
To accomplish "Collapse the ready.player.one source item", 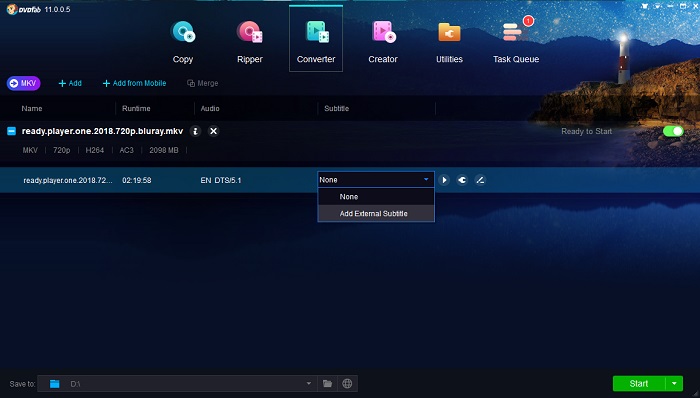I will 12,131.
